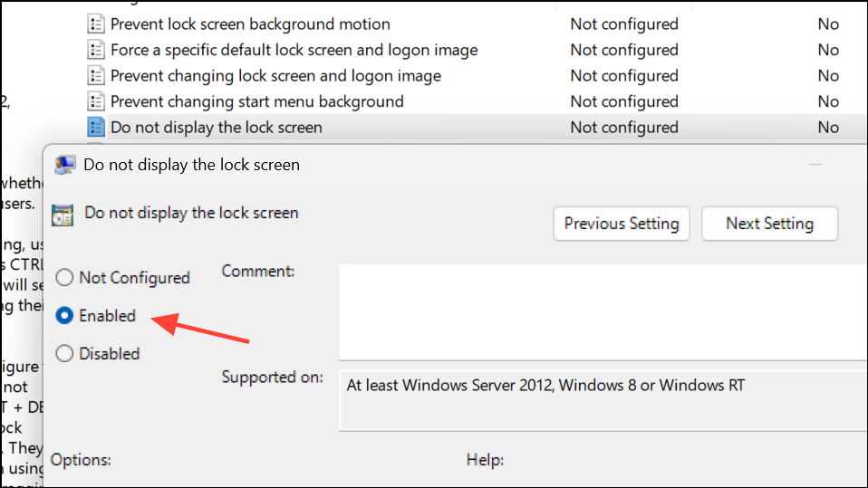The width and height of the screenshot is (868, 488).
Task: Select Prevent changing start menu background row
Action: point(475,101)
